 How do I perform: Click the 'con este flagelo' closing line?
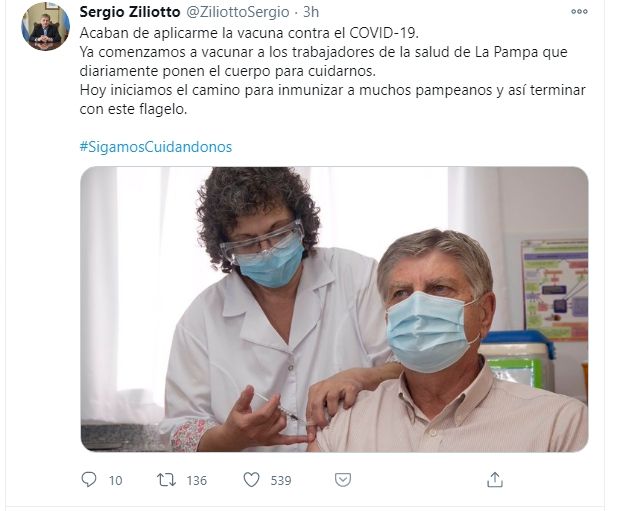pos(133,109)
